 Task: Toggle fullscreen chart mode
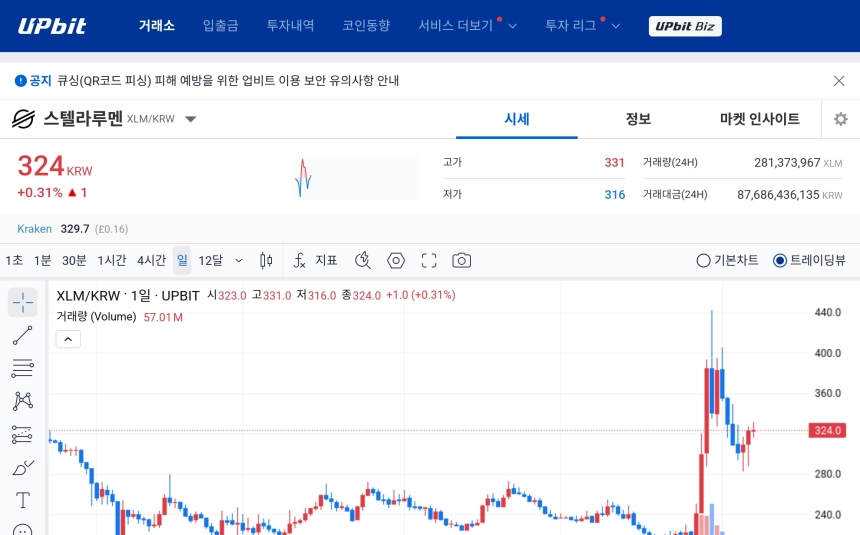[429, 261]
